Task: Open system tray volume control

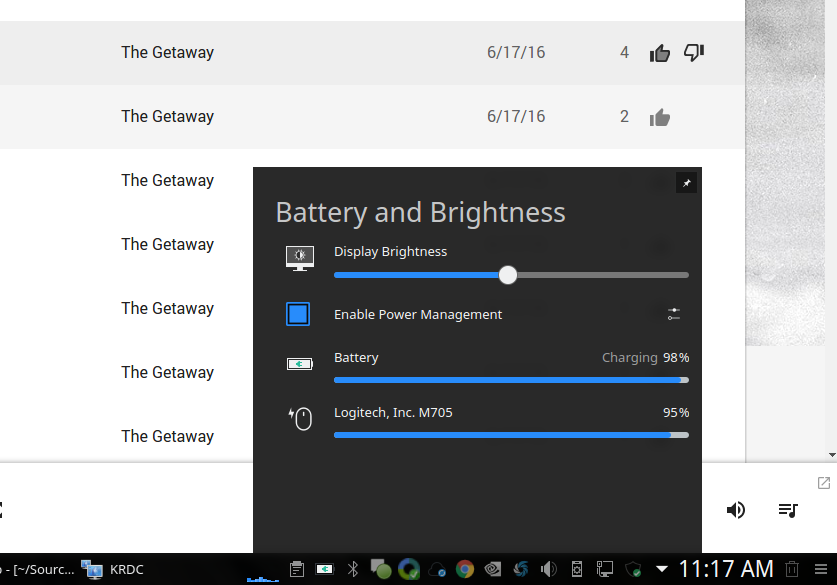Action: point(549,570)
